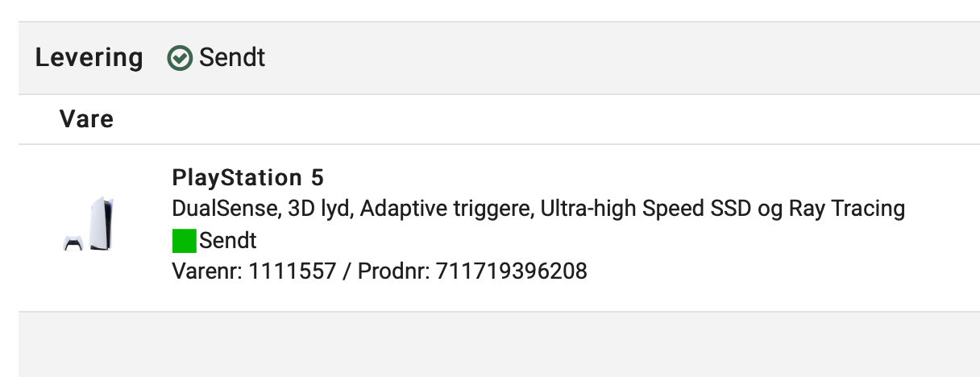Click the Levering section heading
The width and height of the screenshot is (980, 377).
coord(89,58)
